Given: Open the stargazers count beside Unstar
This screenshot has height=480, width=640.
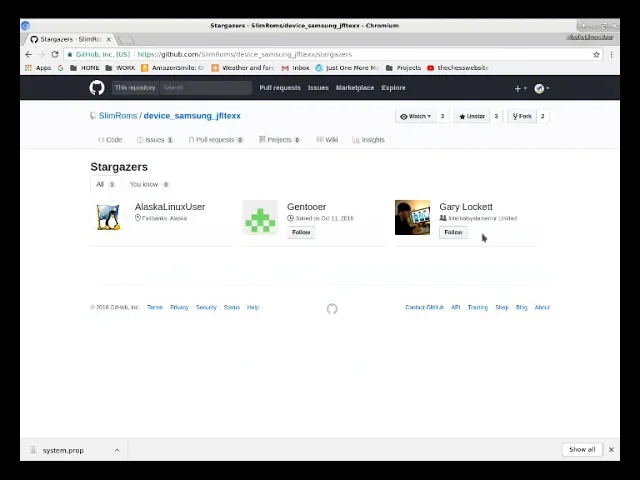Looking at the screenshot, I should pyautogui.click(x=496, y=116).
